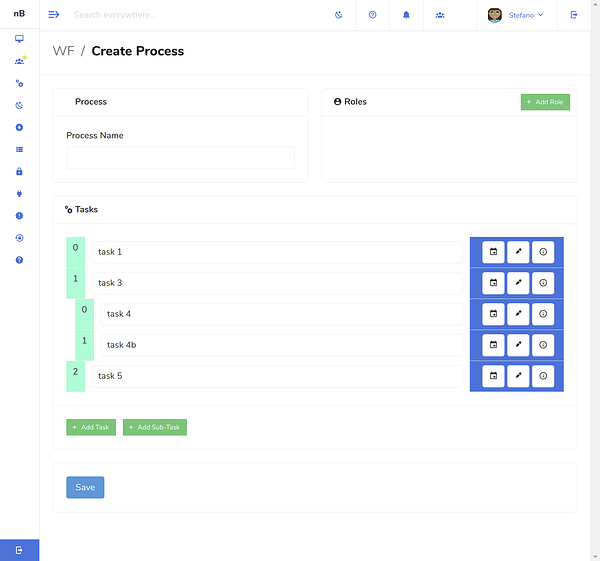Click the info icon for task 4b
This screenshot has width=600, height=561.
click(x=543, y=345)
